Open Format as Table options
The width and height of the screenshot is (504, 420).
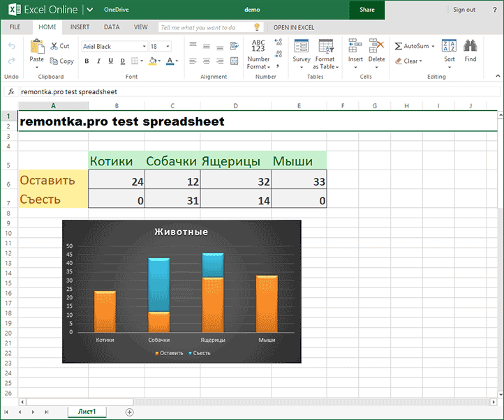[x=325, y=54]
